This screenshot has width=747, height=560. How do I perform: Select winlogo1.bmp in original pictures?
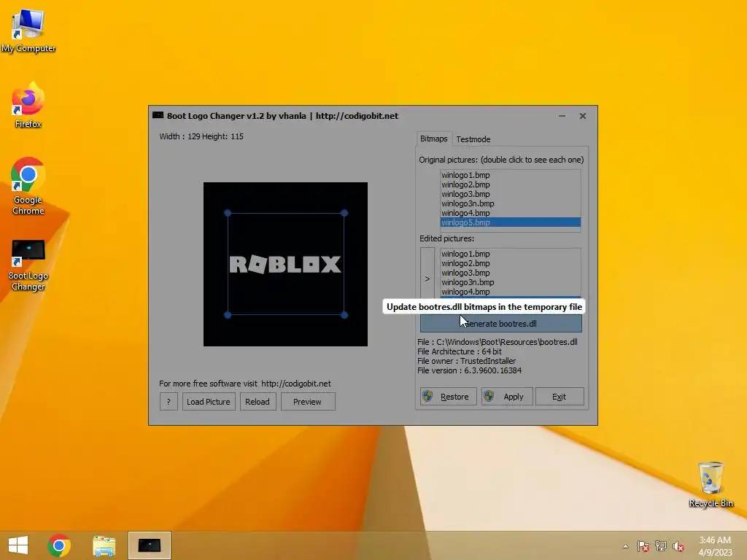(510, 175)
